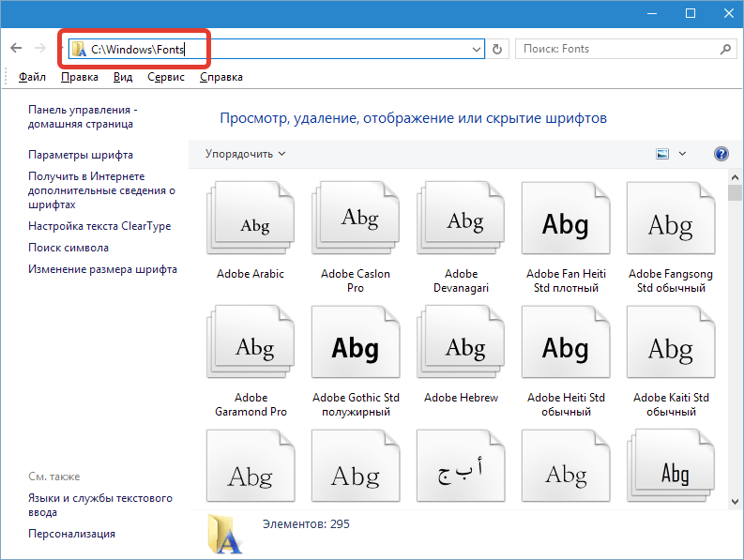Open Панель управления домашняя страница link

tap(83, 116)
